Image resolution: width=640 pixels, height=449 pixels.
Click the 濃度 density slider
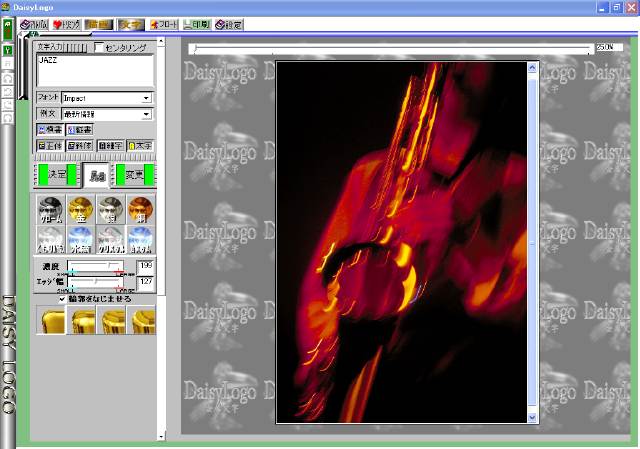pos(98,267)
